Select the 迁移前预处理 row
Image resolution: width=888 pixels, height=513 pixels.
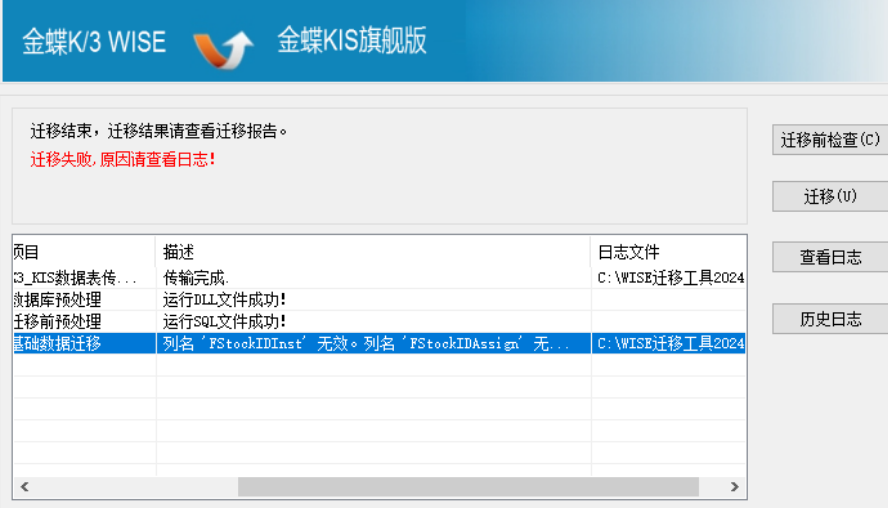(379, 322)
